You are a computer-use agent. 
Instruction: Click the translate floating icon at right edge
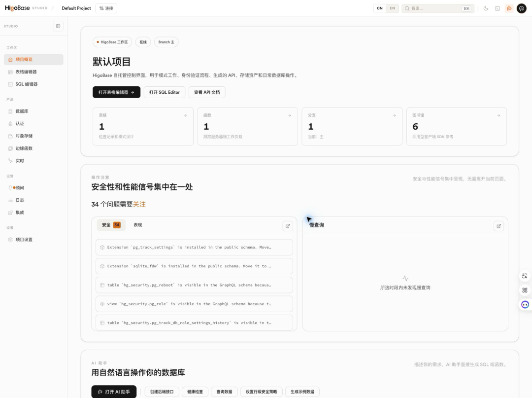pyautogui.click(x=525, y=276)
